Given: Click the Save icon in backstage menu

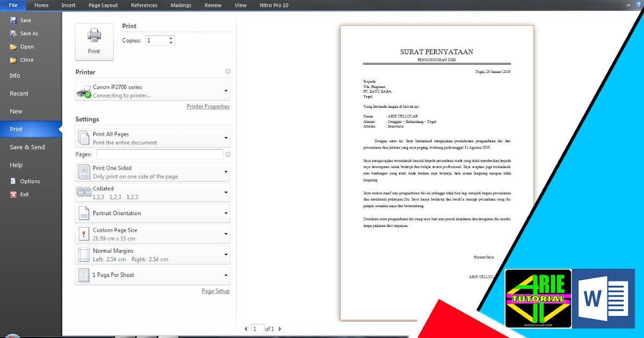Looking at the screenshot, I should pos(13,20).
